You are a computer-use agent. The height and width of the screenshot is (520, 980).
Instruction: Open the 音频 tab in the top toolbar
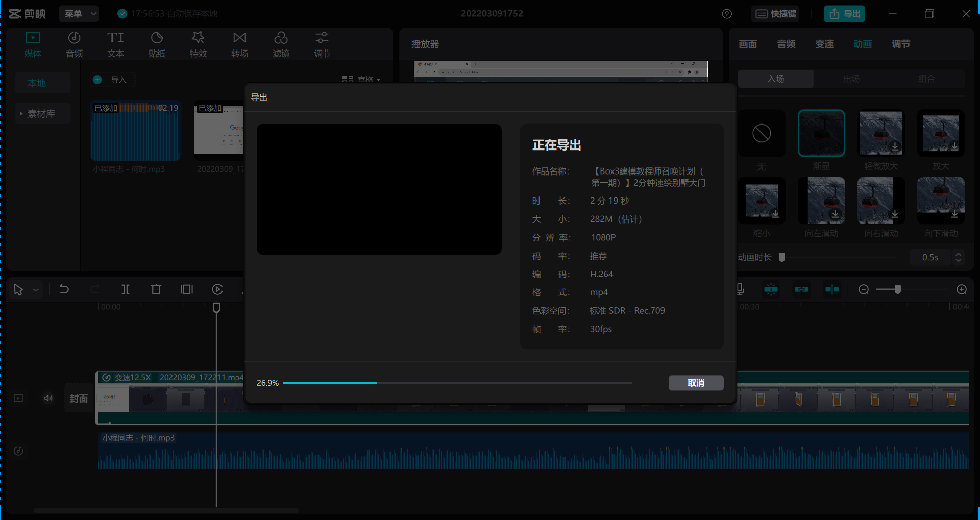click(75, 44)
